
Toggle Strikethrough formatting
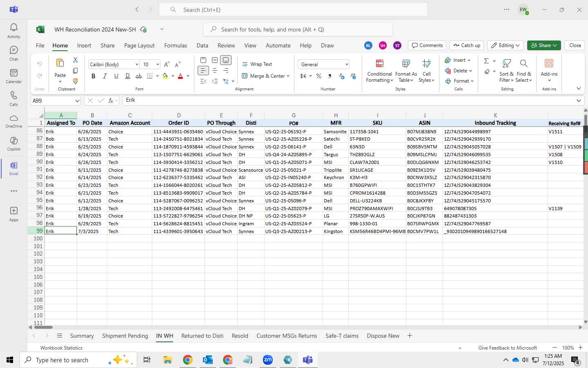tap(139, 76)
